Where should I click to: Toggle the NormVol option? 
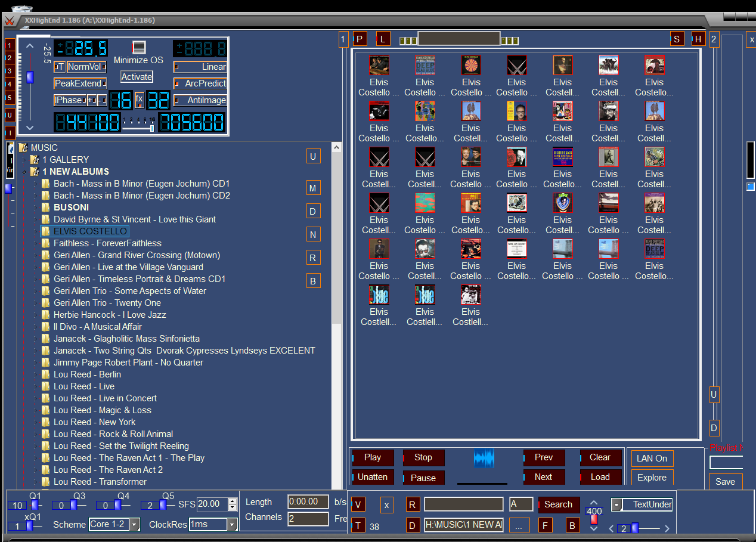pos(86,67)
